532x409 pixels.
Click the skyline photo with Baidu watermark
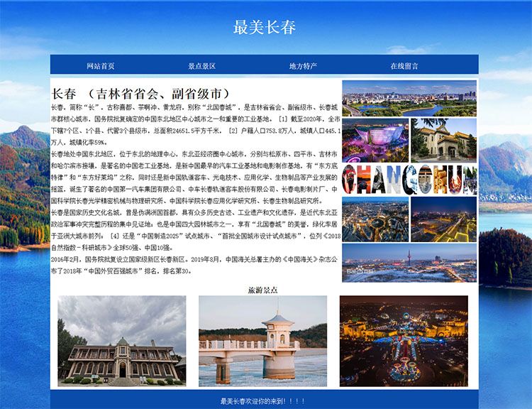coord(409,263)
